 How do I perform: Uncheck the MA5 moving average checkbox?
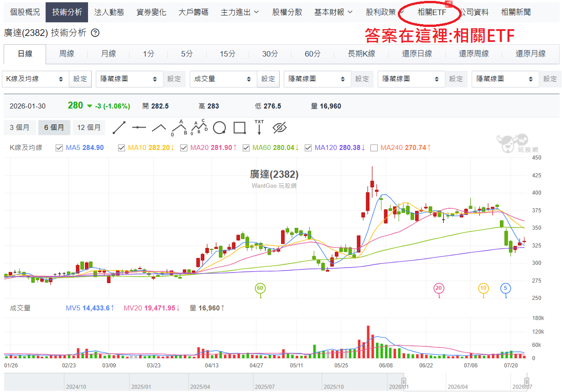tap(59, 148)
